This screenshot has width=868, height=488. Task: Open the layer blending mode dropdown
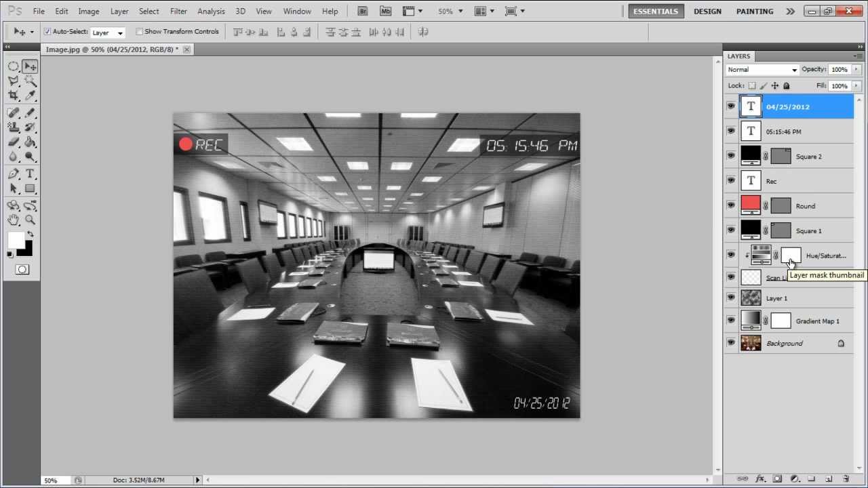[x=762, y=70]
